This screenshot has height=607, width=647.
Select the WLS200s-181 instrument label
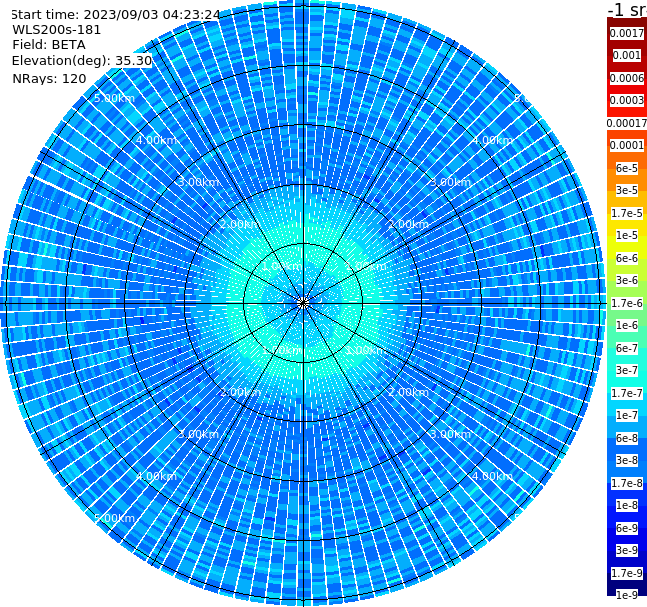[57, 30]
